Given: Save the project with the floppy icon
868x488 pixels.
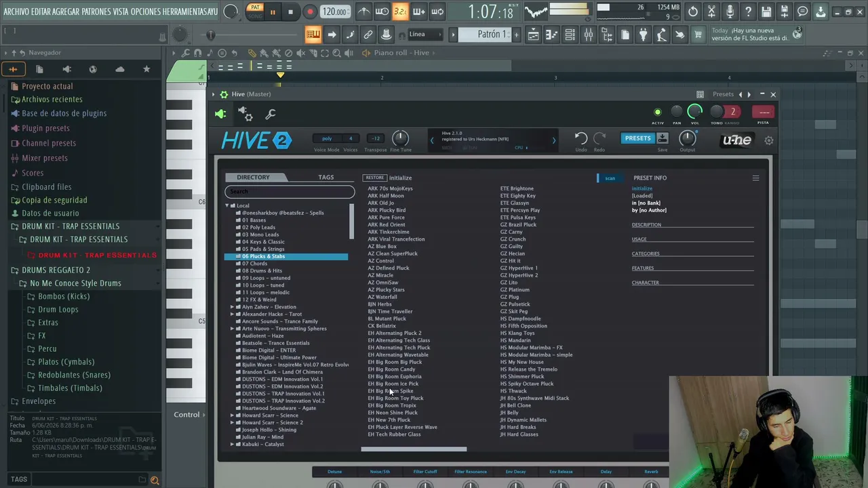Looking at the screenshot, I should (766, 12).
